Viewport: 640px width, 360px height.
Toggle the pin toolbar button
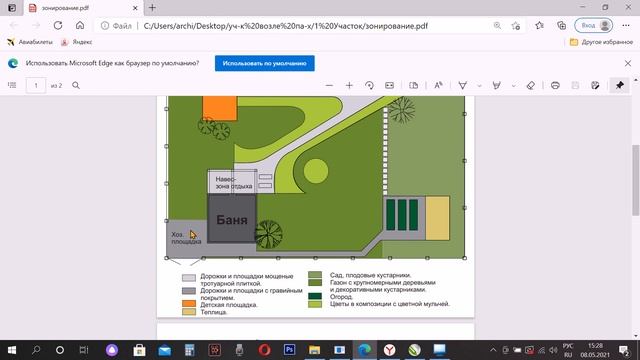tap(620, 85)
